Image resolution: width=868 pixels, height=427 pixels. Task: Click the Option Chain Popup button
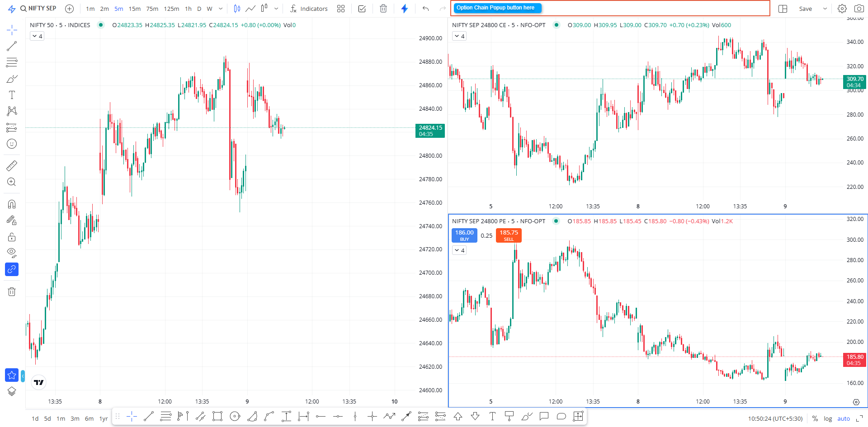tap(497, 8)
